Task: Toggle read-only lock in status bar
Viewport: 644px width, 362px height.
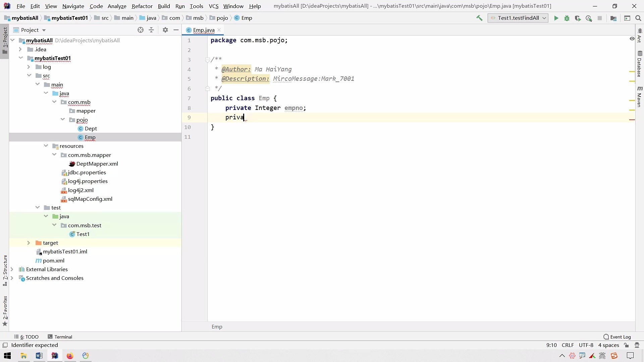Action: 626,345
